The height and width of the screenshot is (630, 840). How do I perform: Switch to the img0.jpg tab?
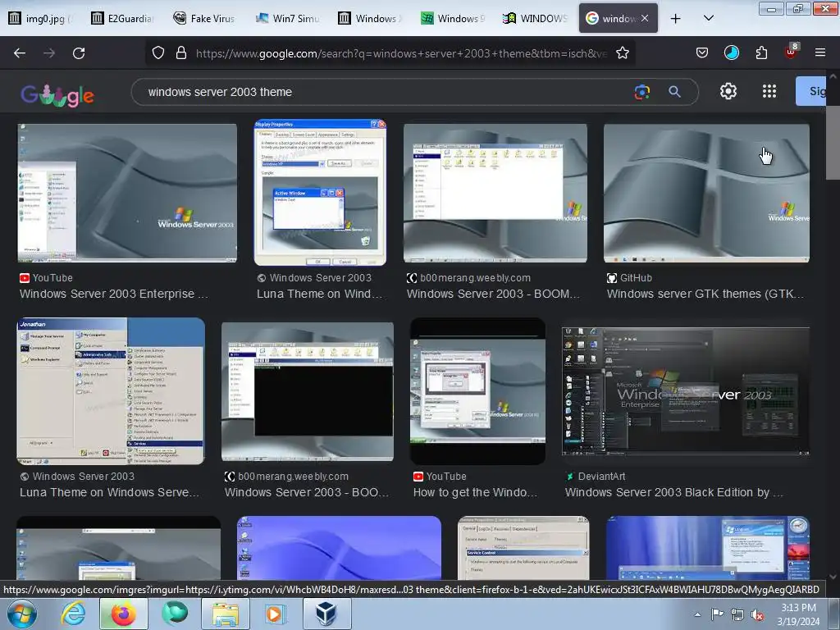click(41, 18)
